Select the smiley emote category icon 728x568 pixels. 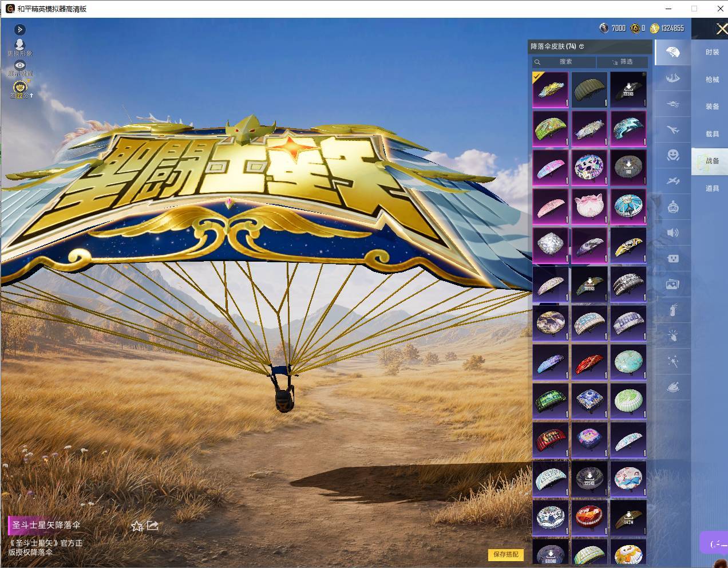click(x=673, y=155)
